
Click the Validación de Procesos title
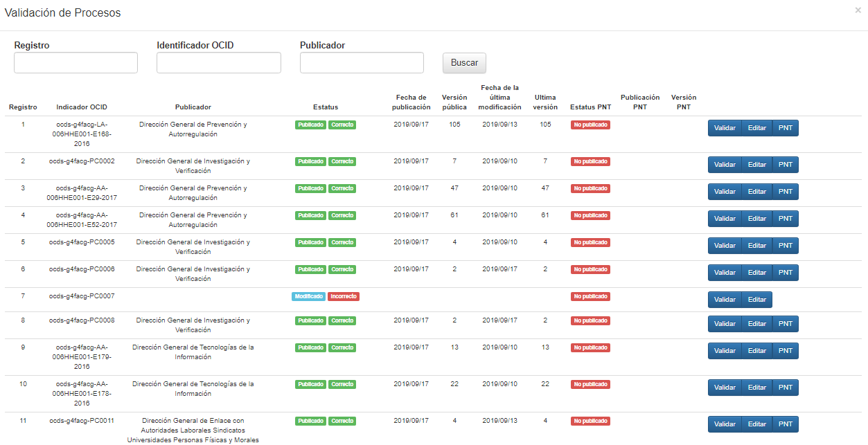click(x=62, y=13)
